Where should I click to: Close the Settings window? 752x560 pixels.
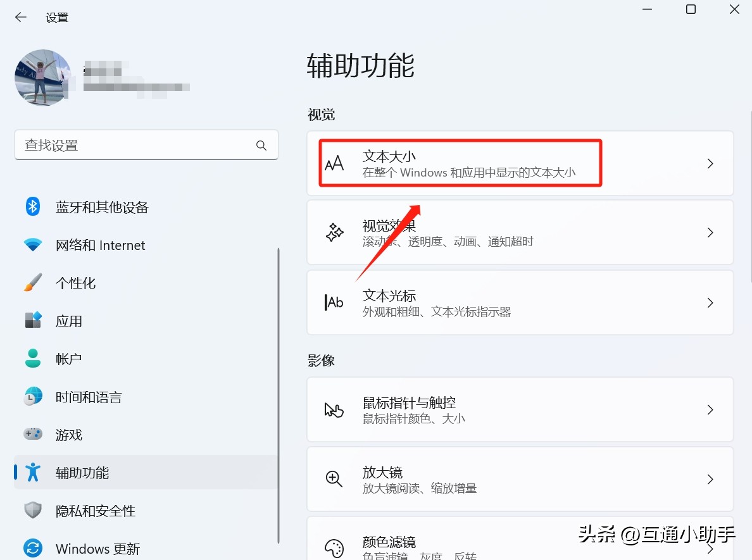[734, 9]
